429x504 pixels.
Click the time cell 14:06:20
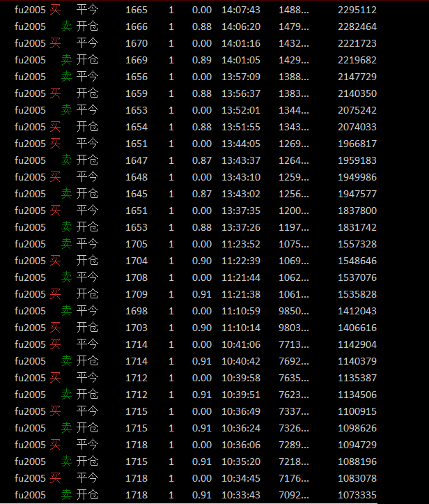click(241, 26)
